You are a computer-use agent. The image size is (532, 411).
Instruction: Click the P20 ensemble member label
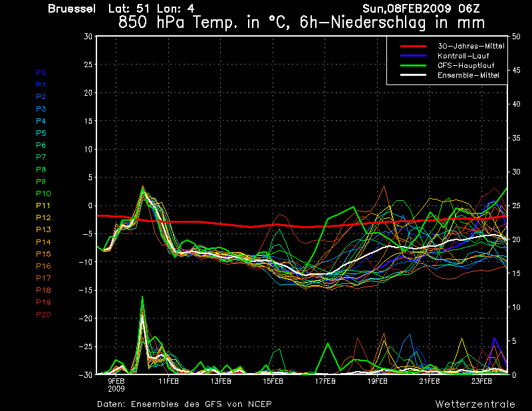pyautogui.click(x=43, y=315)
